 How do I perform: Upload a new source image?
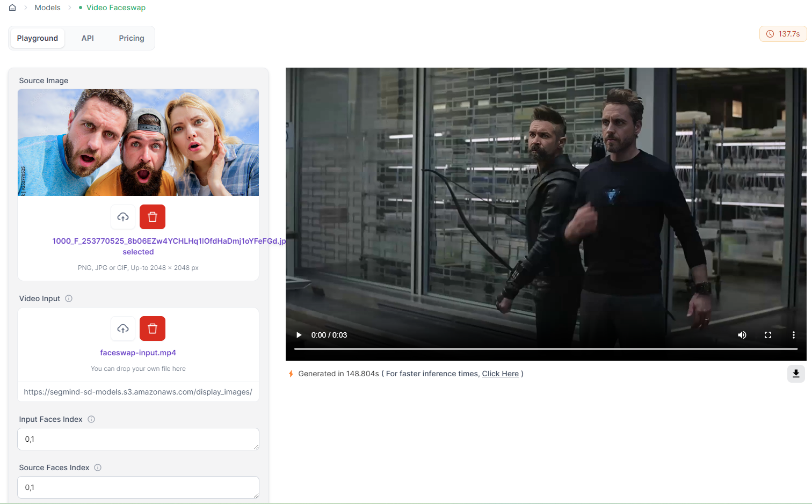click(123, 217)
